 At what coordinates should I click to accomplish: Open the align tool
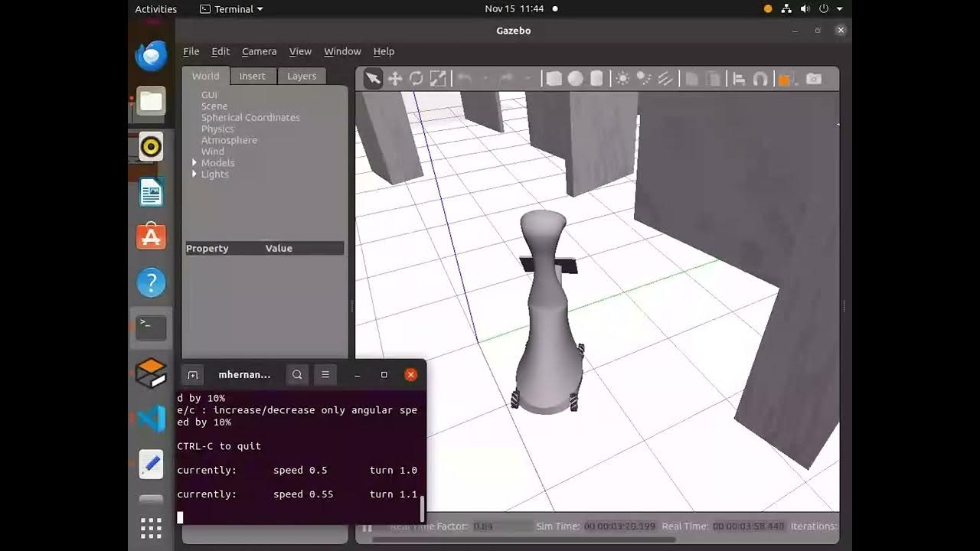pyautogui.click(x=739, y=79)
